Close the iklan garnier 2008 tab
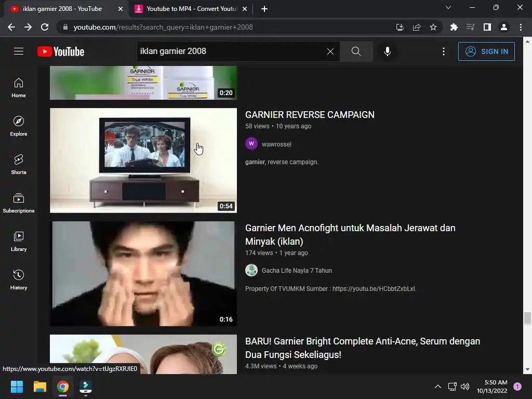This screenshot has height=399, width=532. (121, 9)
